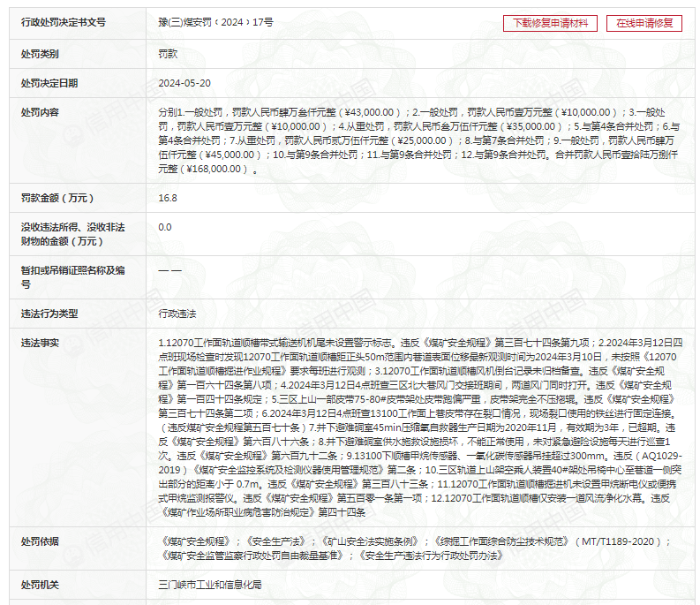Click the 处罚机关 row label

(x=41, y=585)
